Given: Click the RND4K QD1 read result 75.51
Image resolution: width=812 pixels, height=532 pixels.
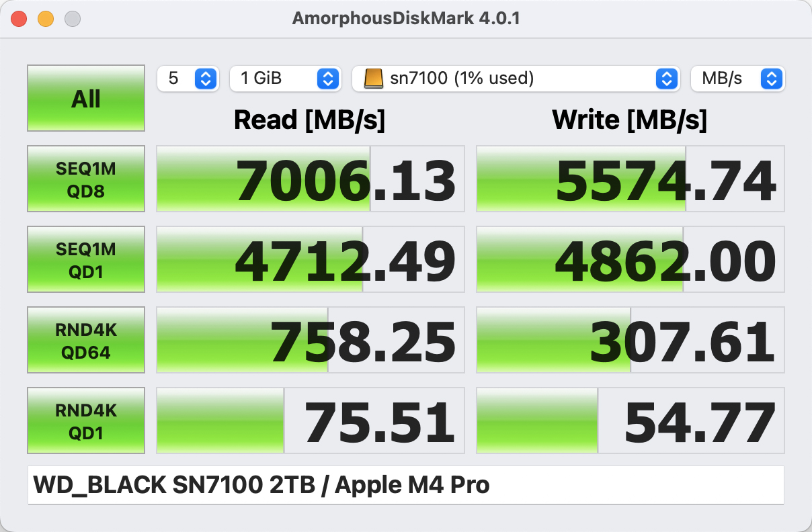Looking at the screenshot, I should pyautogui.click(x=310, y=421).
